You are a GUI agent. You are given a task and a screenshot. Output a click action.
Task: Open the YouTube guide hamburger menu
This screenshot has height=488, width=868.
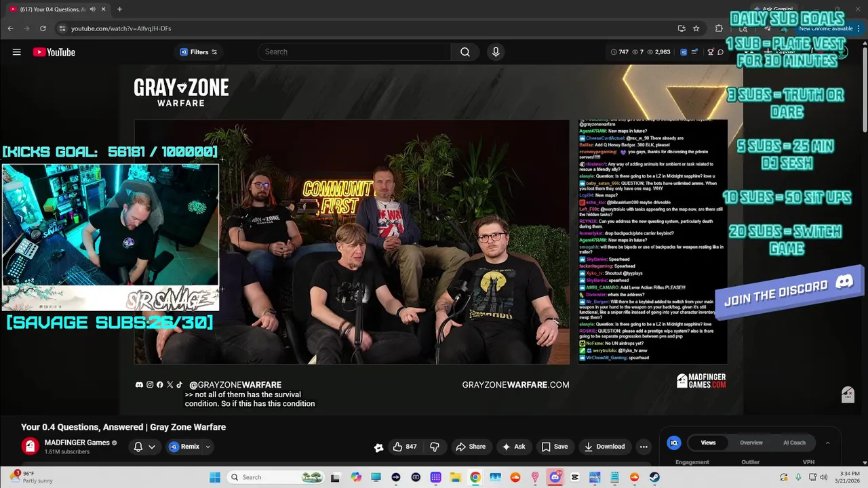point(16,52)
